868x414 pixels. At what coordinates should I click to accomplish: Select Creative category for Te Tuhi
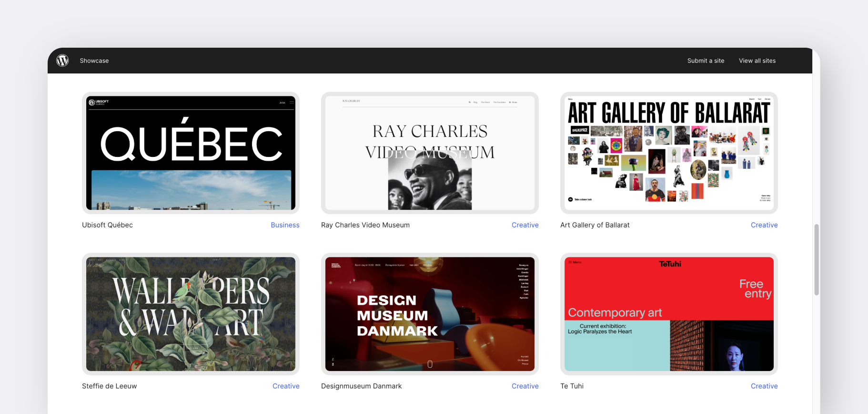(764, 386)
